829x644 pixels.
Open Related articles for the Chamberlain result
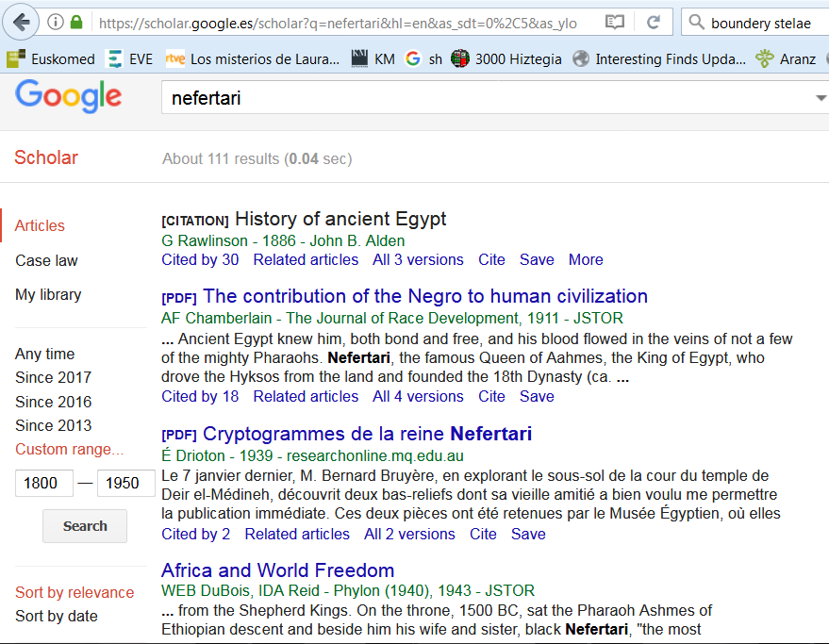(x=306, y=396)
